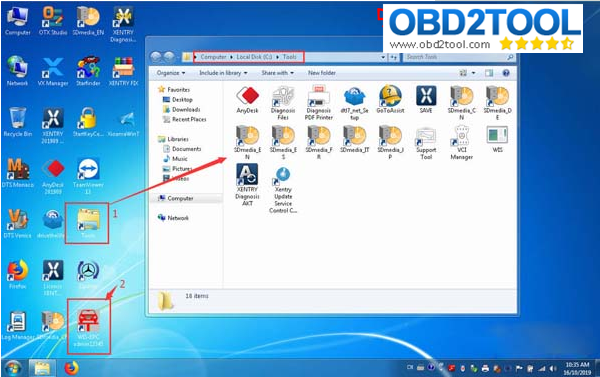Open the taskbar clock showing 10:35 AM

(x=577, y=369)
